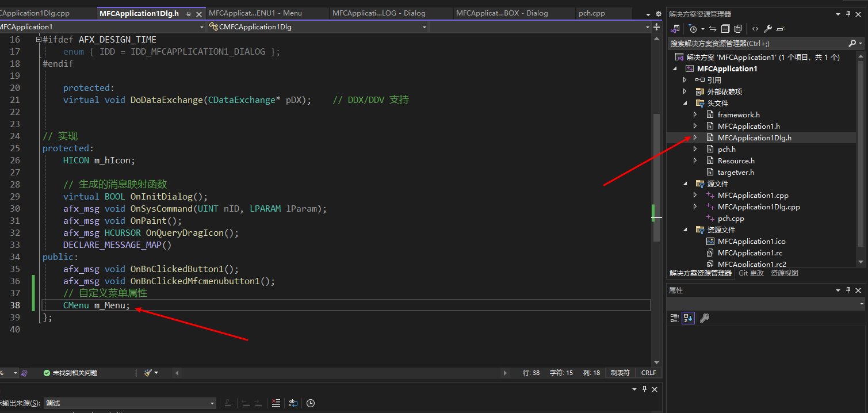Viewport: 868px width, 413px height.
Task: Open Solution Explorer search options dropdown
Action: (861, 43)
